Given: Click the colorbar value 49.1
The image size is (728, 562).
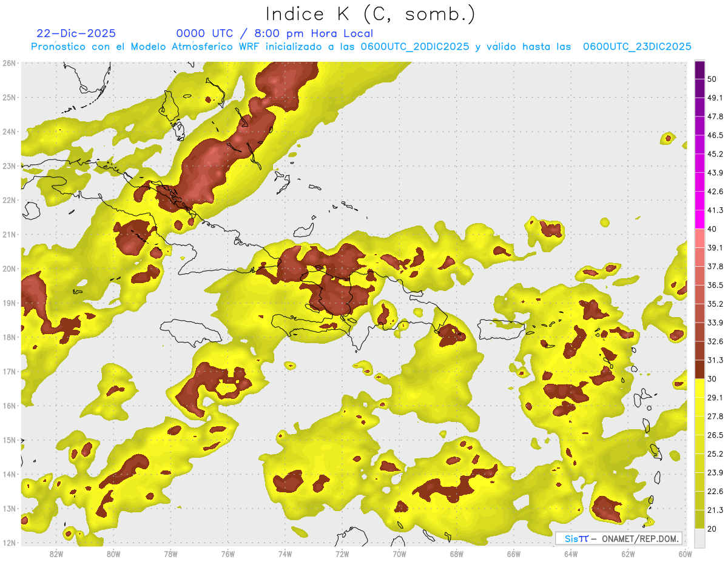Looking at the screenshot, I should point(715,98).
